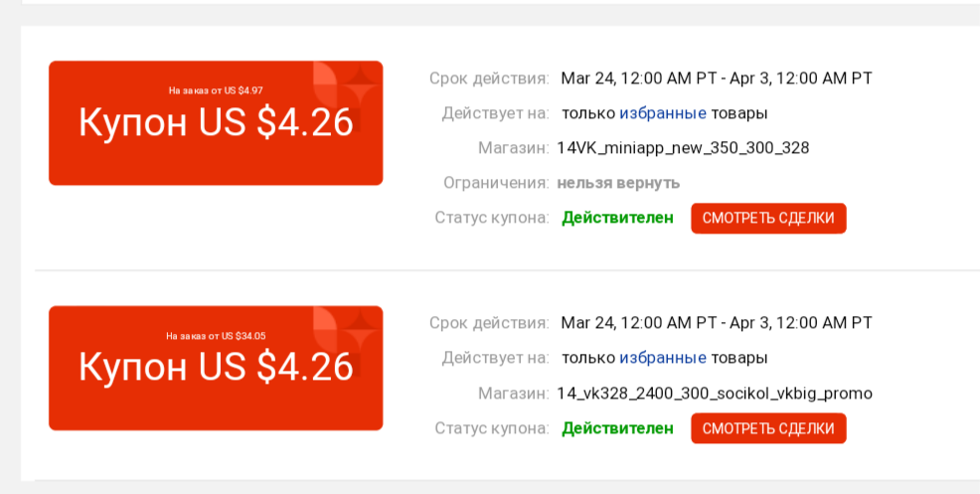
Task: Click the 'На заказ от US $34.05' caption
Action: pyautogui.click(x=216, y=336)
